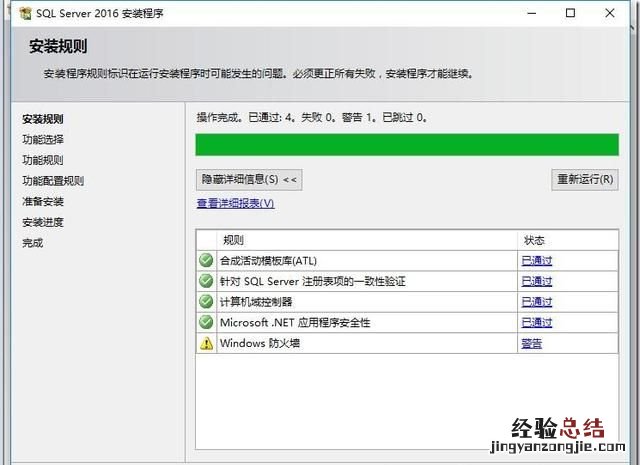Viewport: 640px width, 465px height.
Task: Click the yellow warning icon for Windows 防火墙
Action: click(x=206, y=343)
